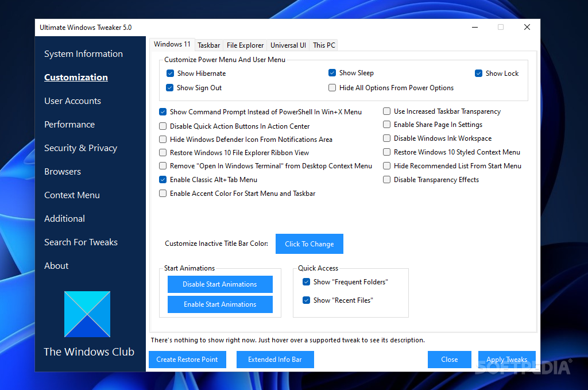Uncheck Show "Frequent Folders" in Quick Access
The height and width of the screenshot is (390, 588).
click(307, 281)
